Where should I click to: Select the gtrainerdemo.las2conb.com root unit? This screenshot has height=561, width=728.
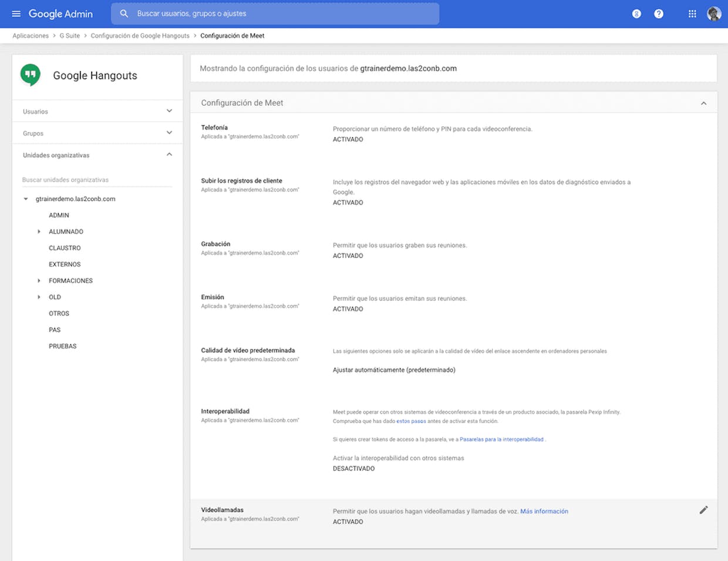point(75,199)
